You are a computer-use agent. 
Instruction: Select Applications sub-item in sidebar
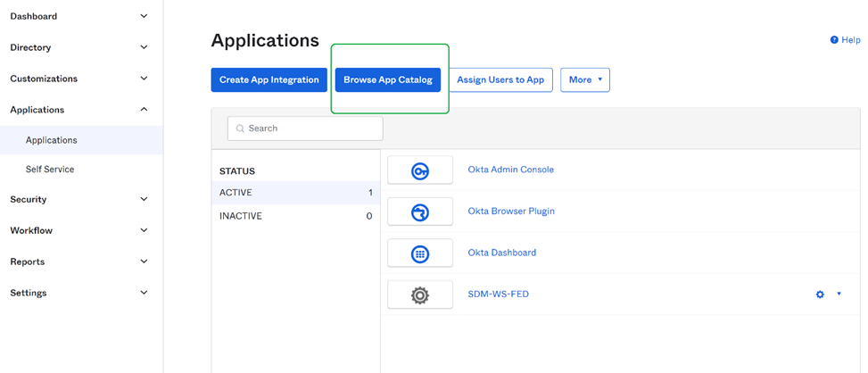pyautogui.click(x=81, y=140)
